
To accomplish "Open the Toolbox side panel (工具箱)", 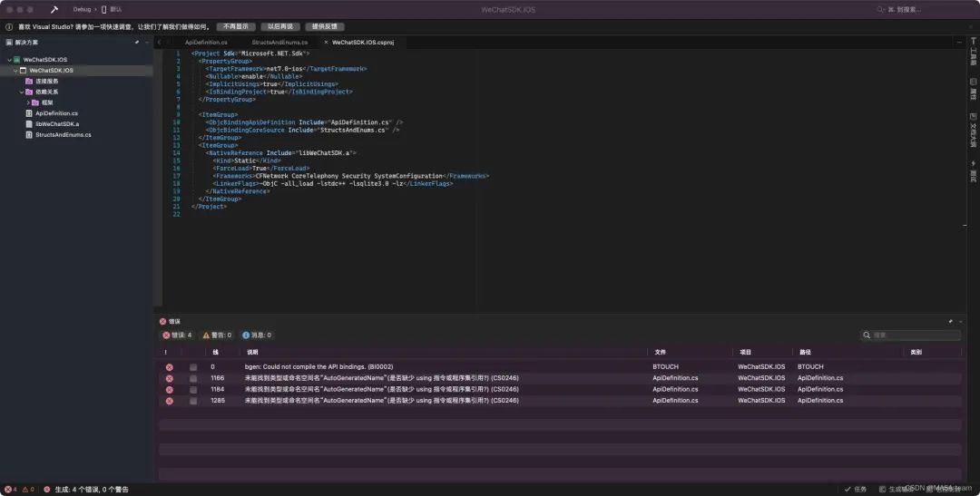I will point(973,52).
